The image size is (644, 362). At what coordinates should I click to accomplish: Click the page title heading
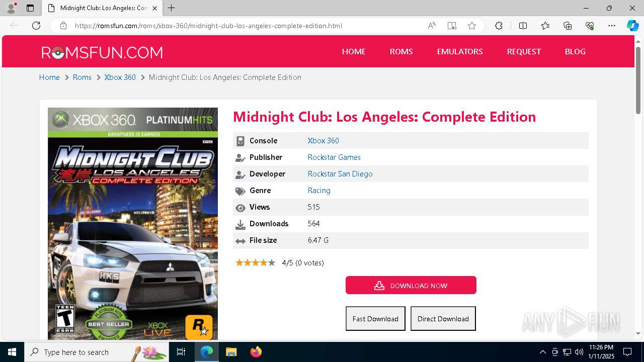[x=384, y=117]
